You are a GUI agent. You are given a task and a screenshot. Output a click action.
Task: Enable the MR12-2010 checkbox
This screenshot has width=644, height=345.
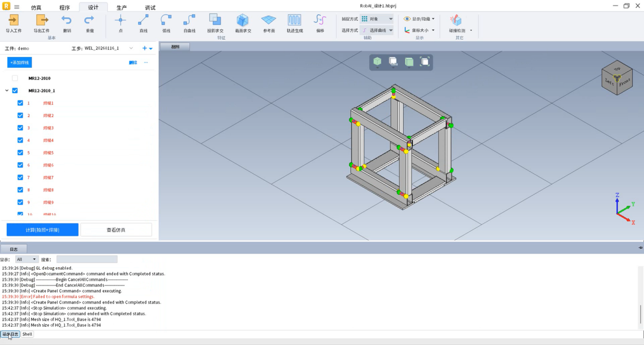point(15,78)
